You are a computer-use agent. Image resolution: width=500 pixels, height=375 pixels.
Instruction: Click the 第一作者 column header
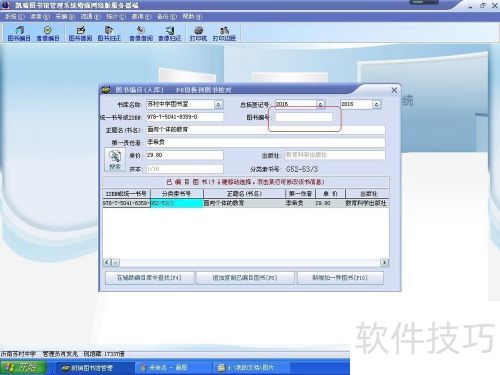(300, 194)
